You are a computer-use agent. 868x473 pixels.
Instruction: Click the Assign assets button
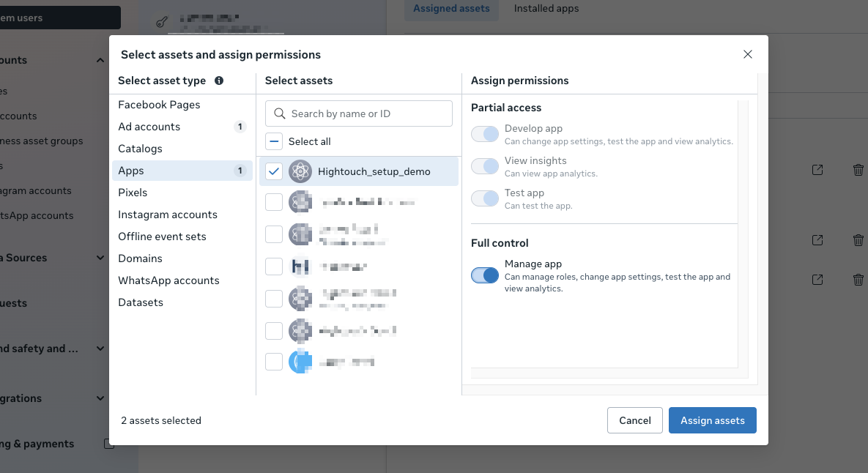click(712, 420)
